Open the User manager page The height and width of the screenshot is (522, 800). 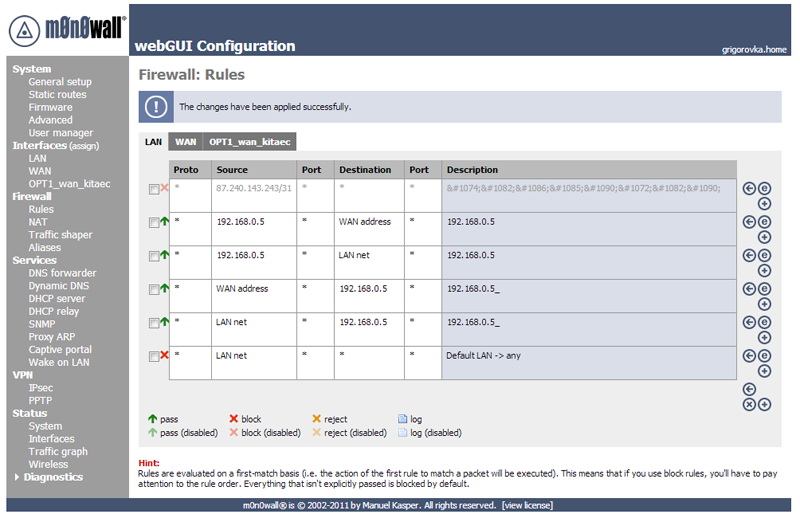[x=61, y=133]
